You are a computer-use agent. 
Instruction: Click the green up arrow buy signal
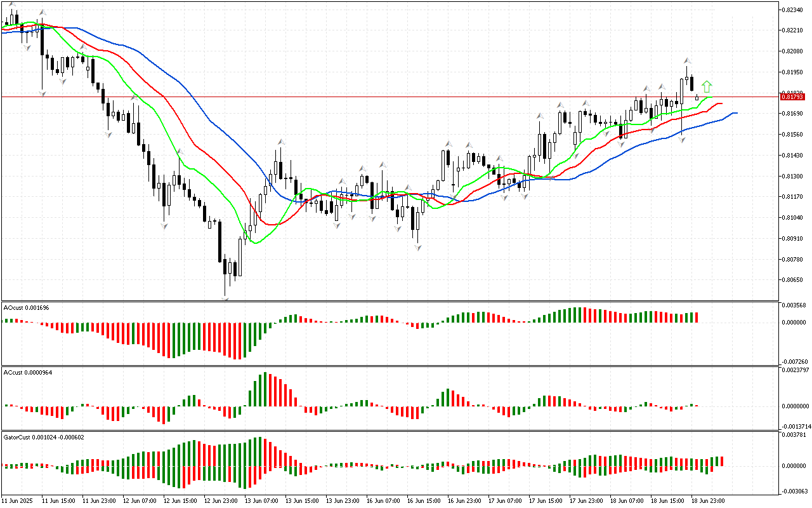point(707,87)
